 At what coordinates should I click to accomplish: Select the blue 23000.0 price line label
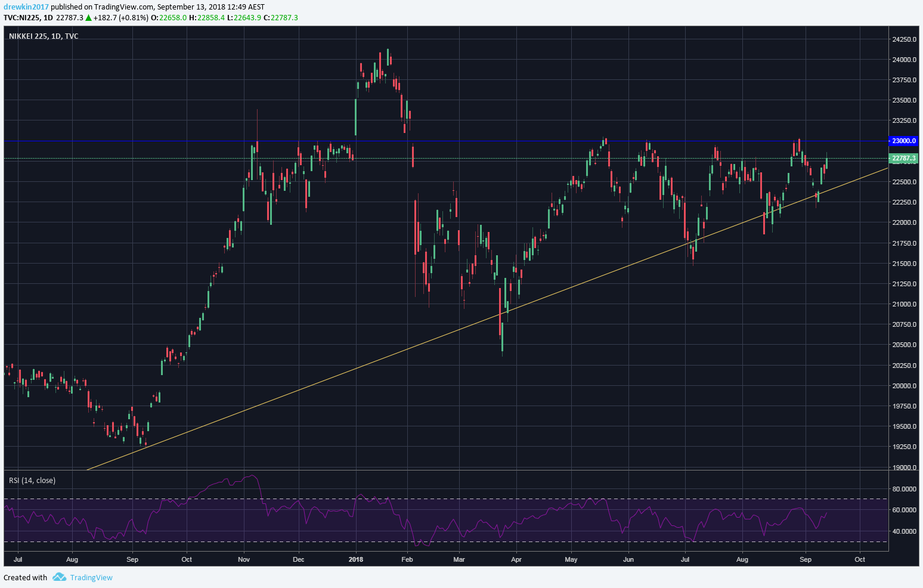(904, 141)
